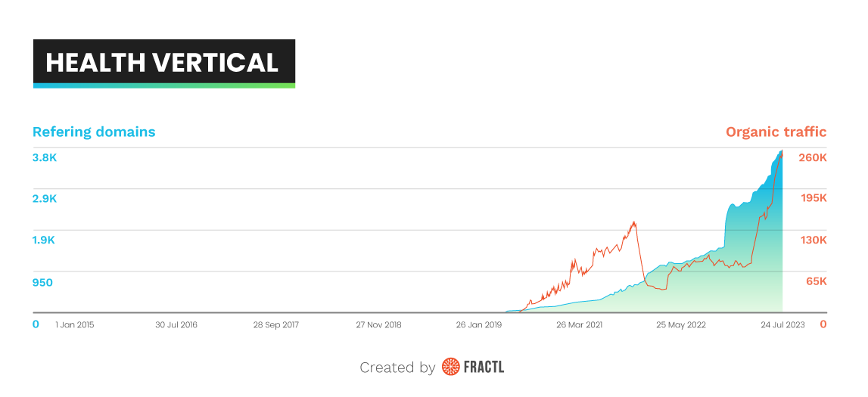Click the Refering domains legend label
Viewport: 868px width, 397px height.
point(94,132)
